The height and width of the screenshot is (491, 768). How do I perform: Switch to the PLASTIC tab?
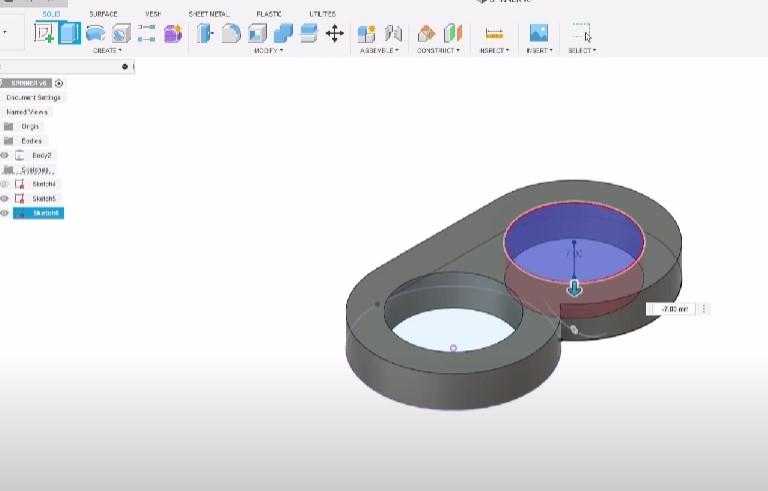tap(269, 14)
